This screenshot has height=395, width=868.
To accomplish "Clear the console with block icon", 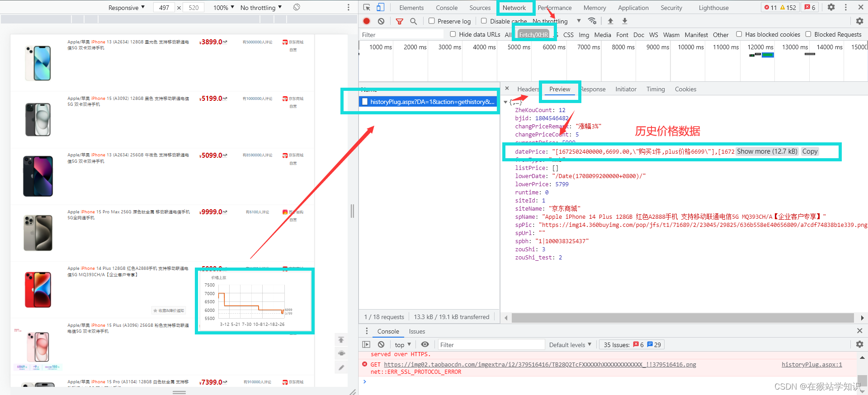I will click(x=381, y=344).
